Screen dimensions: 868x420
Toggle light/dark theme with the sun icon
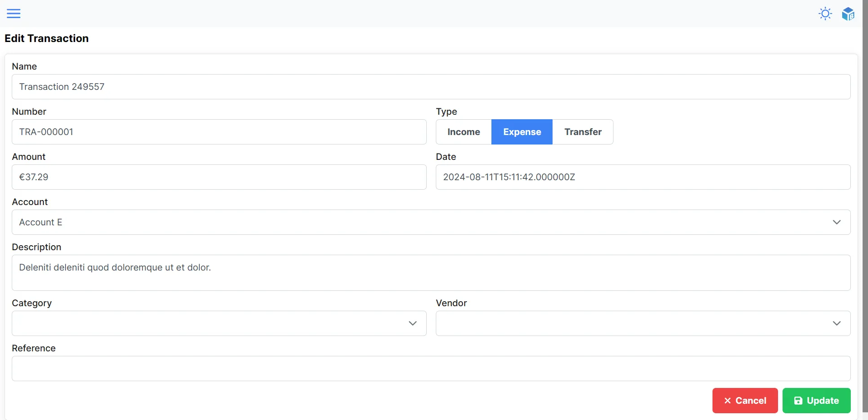(825, 14)
